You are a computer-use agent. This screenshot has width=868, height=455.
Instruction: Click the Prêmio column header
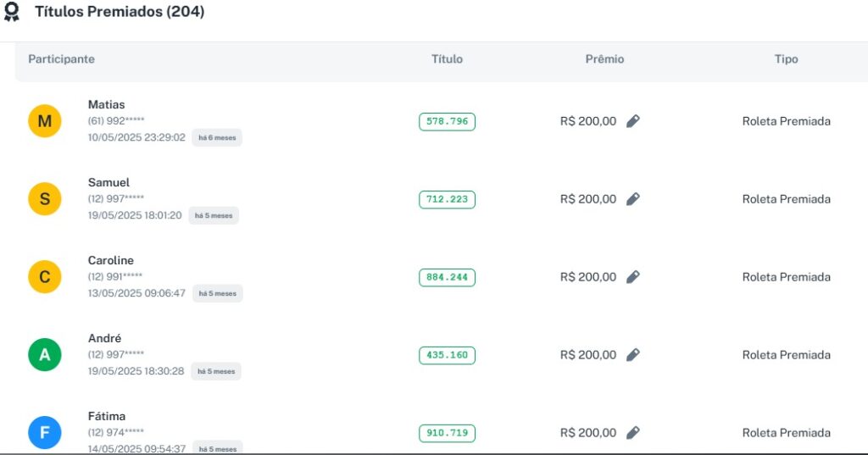pos(604,59)
